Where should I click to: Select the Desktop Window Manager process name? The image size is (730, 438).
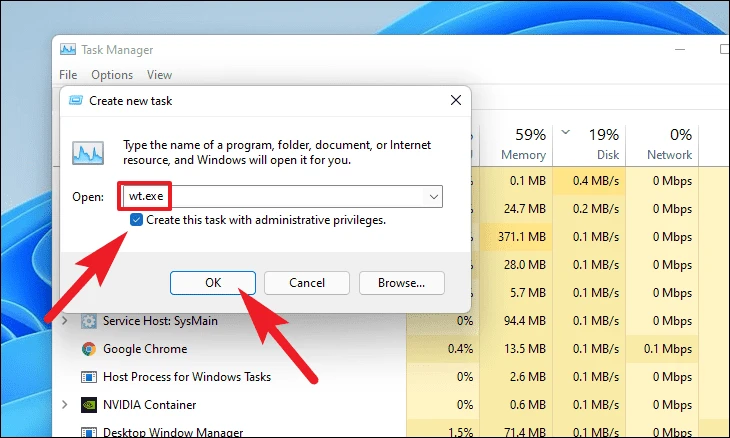173,432
